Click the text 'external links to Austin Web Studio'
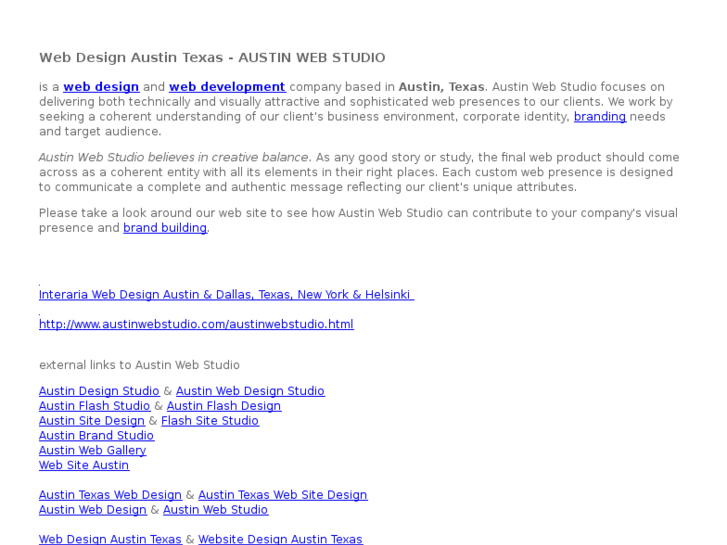The image size is (727, 545). click(139, 365)
